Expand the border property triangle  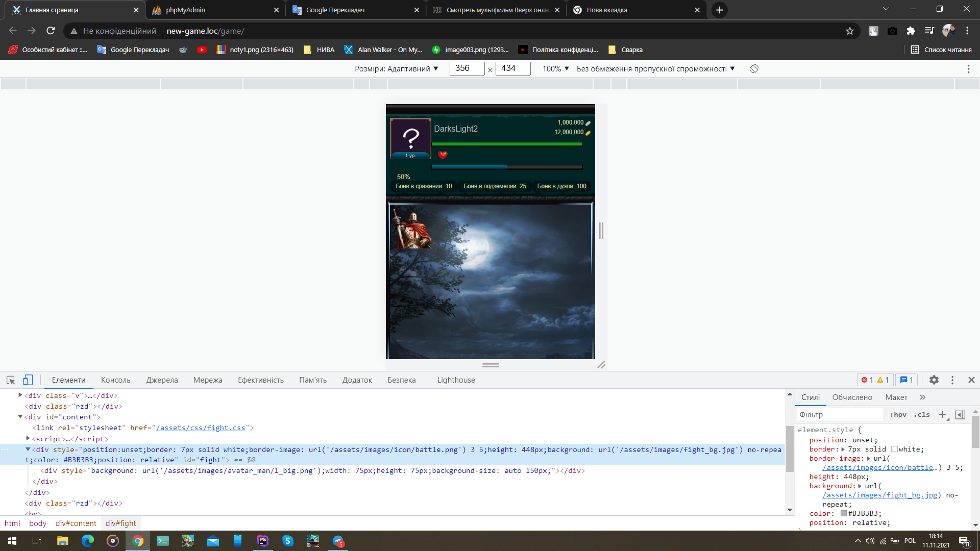843,449
